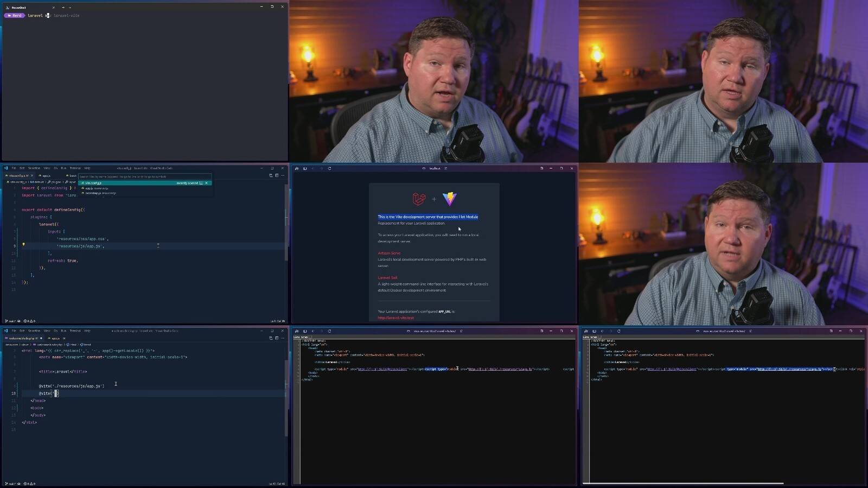
Task: Open File menu in vite.config.js VS Code window
Action: pyautogui.click(x=14, y=168)
